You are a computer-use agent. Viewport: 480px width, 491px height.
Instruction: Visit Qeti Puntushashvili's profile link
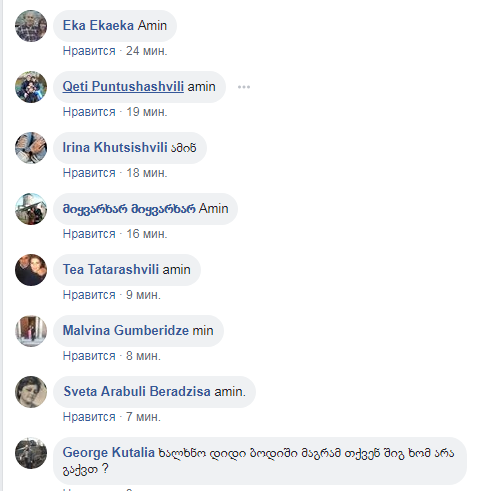pyautogui.click(x=123, y=86)
